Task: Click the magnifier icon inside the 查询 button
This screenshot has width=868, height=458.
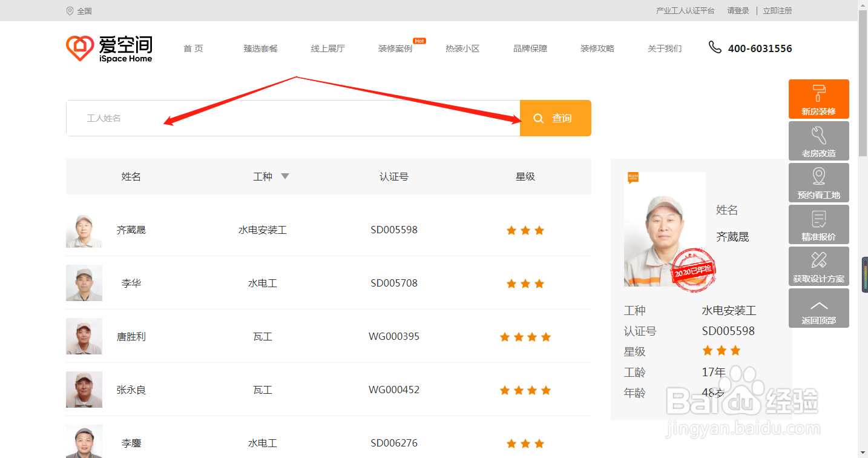Action: 539,118
